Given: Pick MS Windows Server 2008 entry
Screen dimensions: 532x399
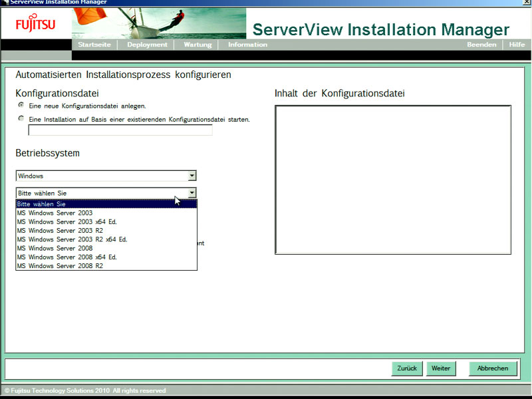Looking at the screenshot, I should [x=106, y=248].
